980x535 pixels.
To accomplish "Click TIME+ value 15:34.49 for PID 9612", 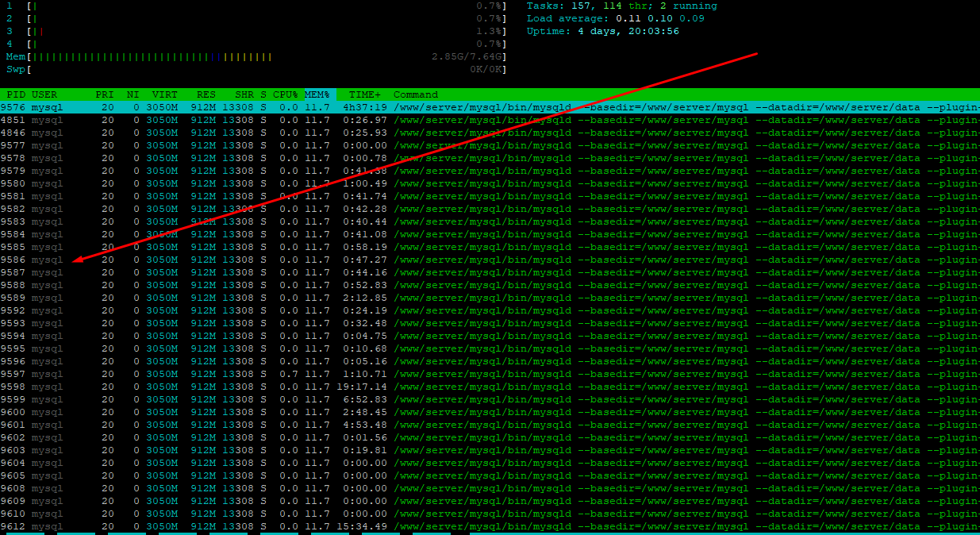I will coord(362,526).
